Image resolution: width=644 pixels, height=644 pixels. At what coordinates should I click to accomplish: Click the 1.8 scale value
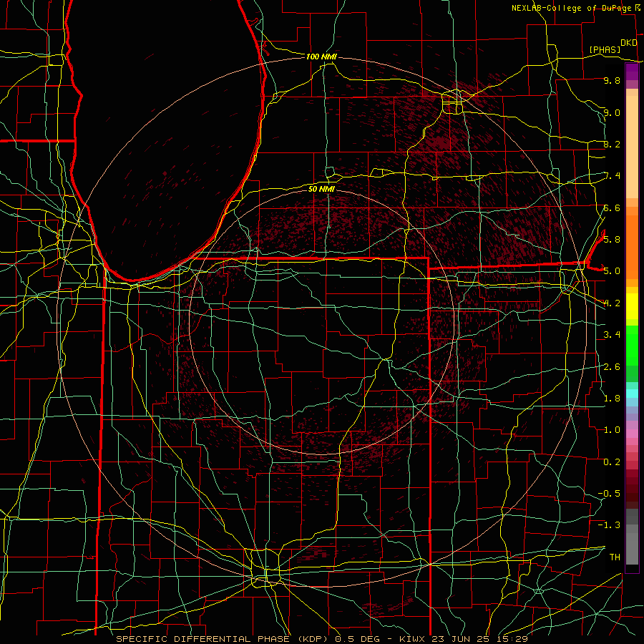pos(612,399)
